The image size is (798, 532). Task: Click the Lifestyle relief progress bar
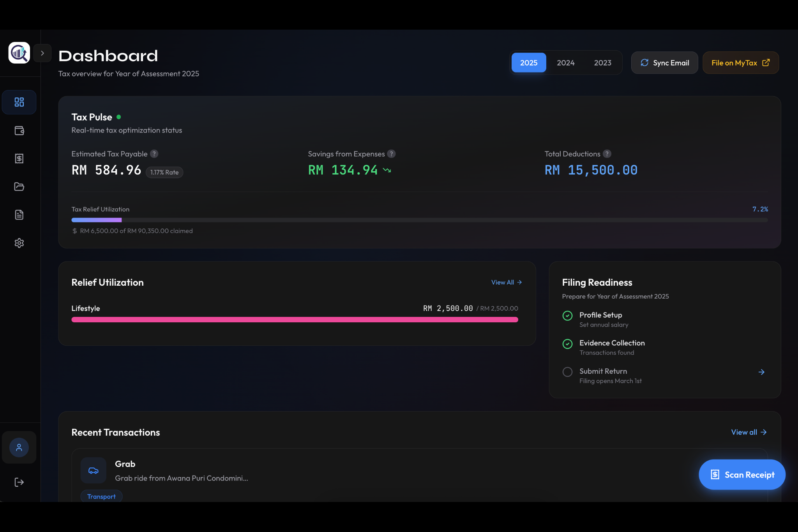pos(295,320)
